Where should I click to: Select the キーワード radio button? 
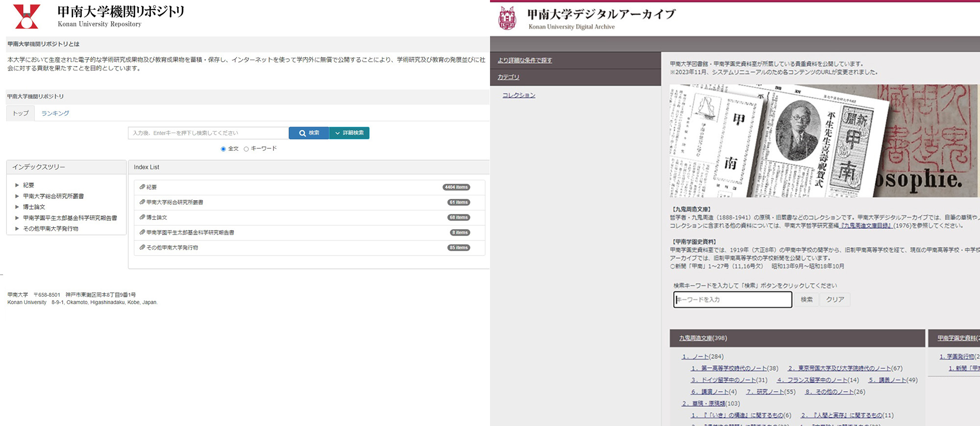(x=246, y=149)
